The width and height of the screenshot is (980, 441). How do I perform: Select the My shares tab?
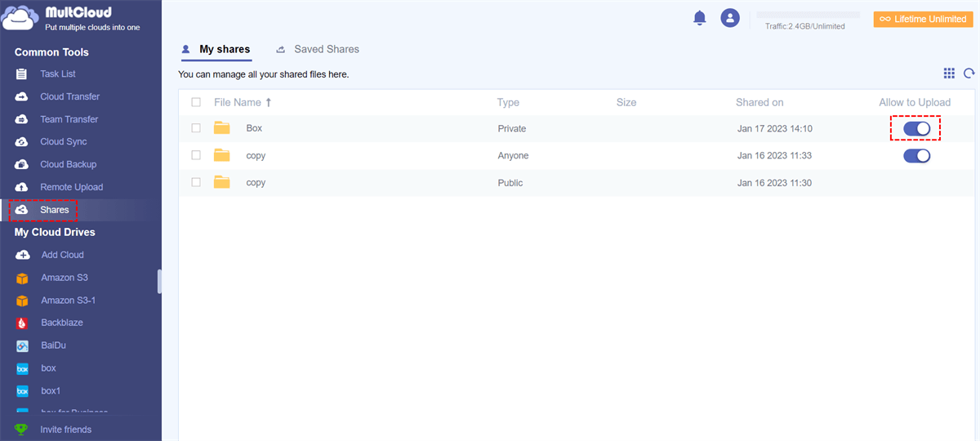click(x=224, y=49)
